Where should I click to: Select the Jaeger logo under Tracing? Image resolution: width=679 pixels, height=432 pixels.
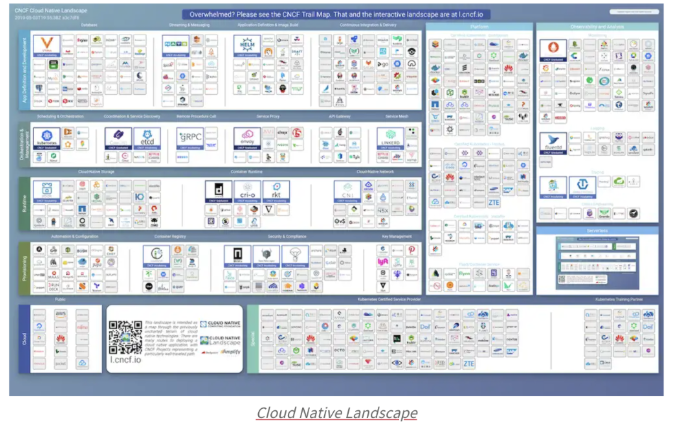click(x=553, y=187)
